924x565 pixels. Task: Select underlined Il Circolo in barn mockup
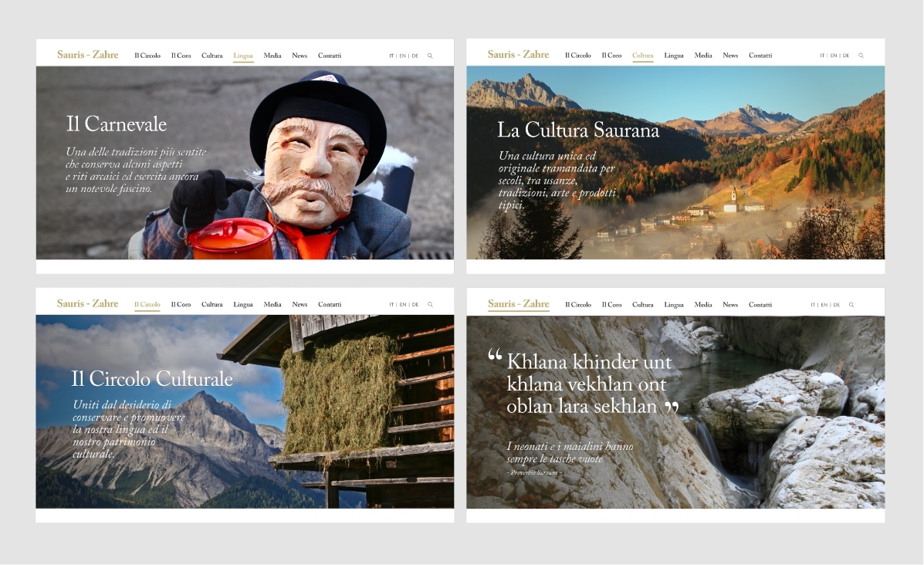pos(147,305)
